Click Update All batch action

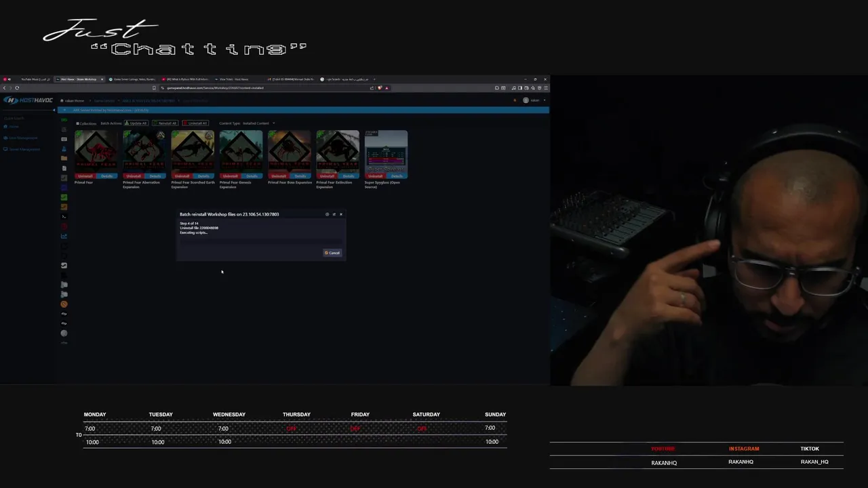(136, 123)
